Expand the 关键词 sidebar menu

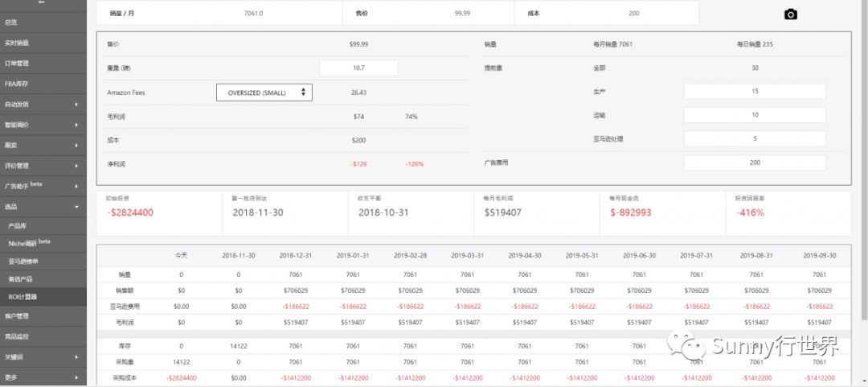click(76, 356)
